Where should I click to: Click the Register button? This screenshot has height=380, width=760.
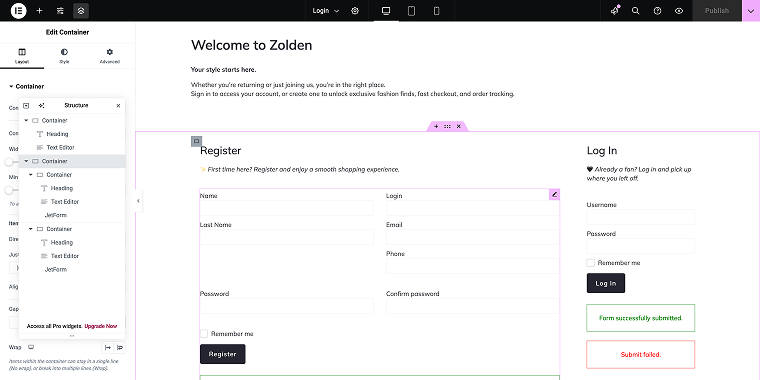point(222,354)
